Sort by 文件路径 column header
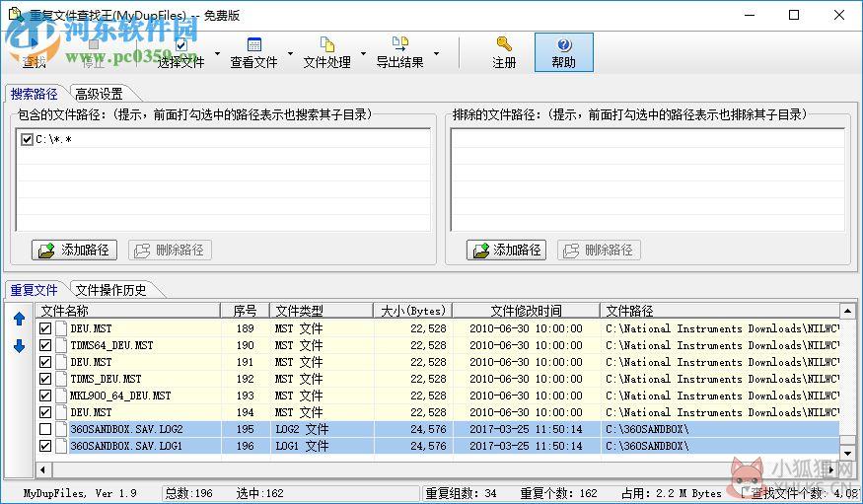This screenshot has height=504, width=863. click(x=720, y=311)
